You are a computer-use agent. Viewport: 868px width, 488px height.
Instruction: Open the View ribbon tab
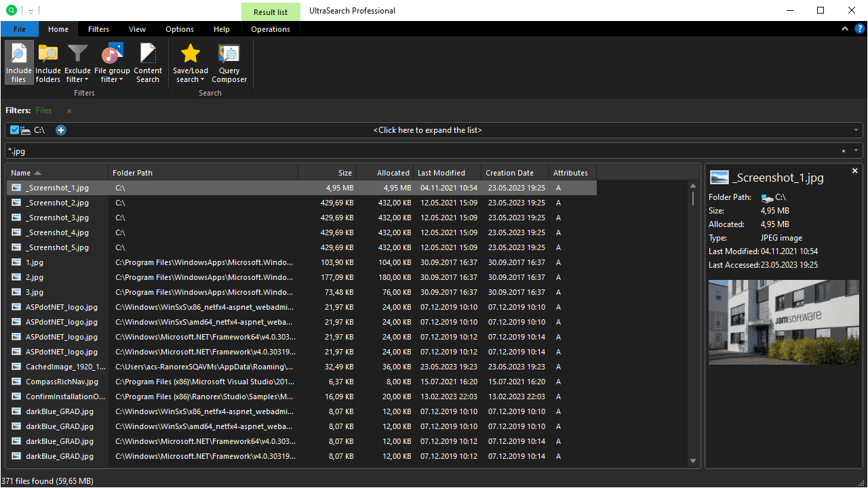[138, 29]
